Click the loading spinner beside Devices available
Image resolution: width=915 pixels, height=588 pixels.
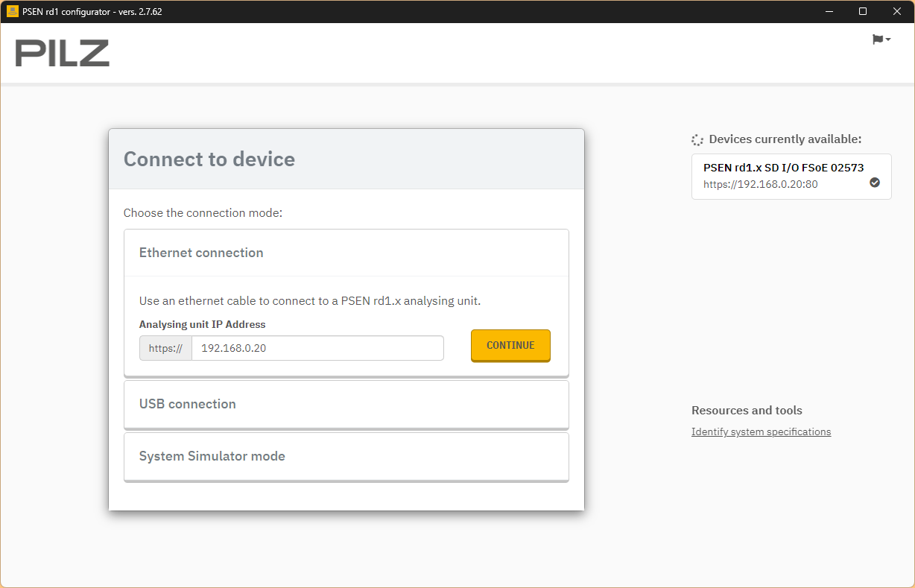(697, 139)
